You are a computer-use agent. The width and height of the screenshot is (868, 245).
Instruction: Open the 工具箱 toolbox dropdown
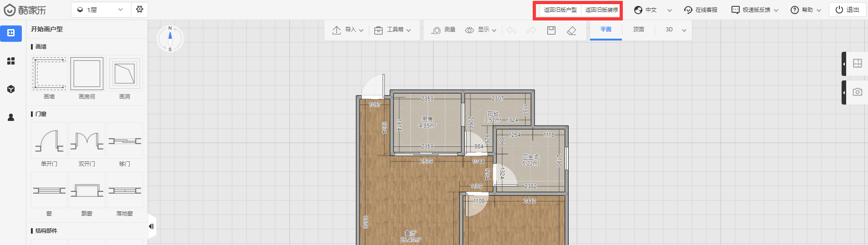(x=393, y=30)
